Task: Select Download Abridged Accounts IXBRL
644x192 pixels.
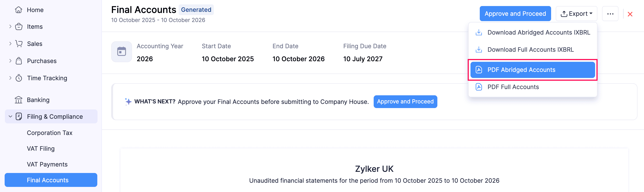Action: pos(539,32)
